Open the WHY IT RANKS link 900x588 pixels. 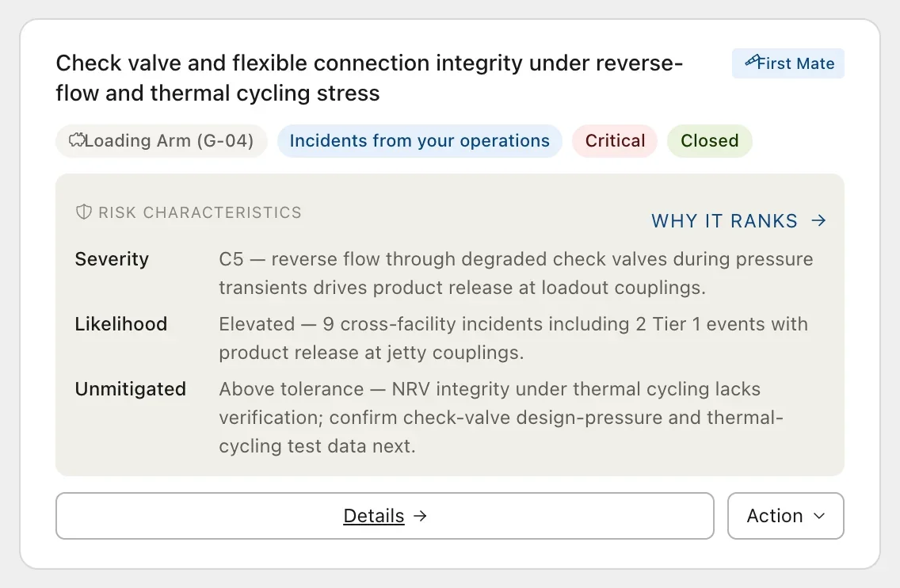click(x=738, y=220)
